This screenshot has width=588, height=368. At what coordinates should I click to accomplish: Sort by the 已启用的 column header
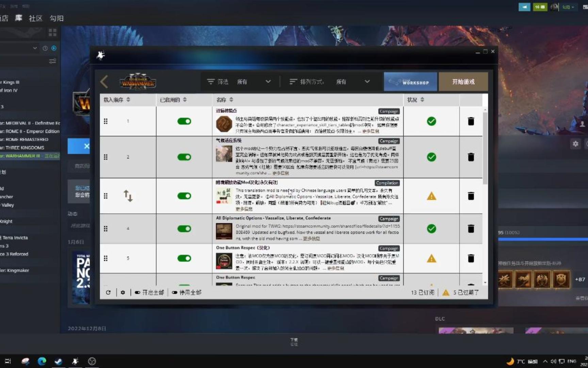click(x=173, y=99)
